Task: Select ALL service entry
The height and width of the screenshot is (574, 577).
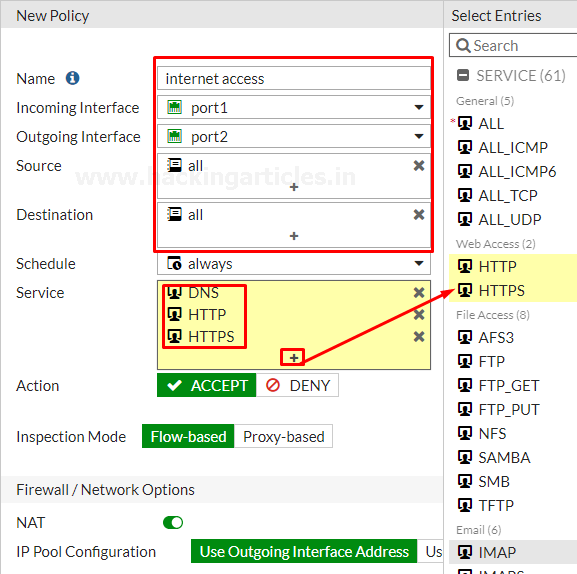Action: 513,124
